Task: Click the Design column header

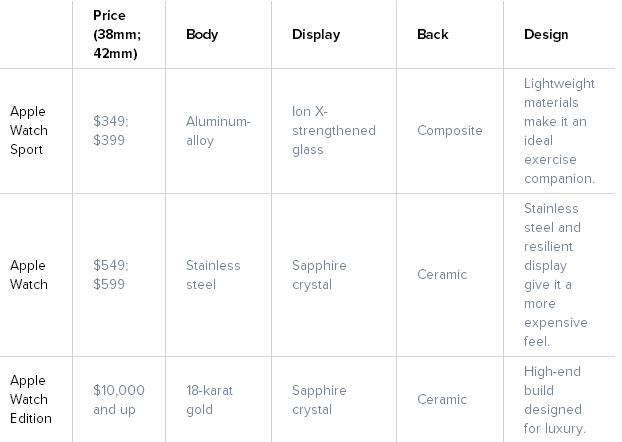Action: (546, 35)
